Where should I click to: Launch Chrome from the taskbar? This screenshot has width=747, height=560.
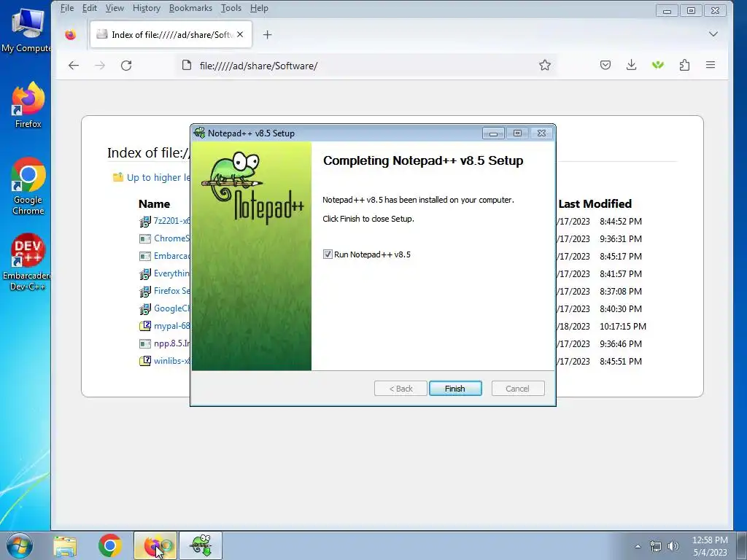pos(110,545)
